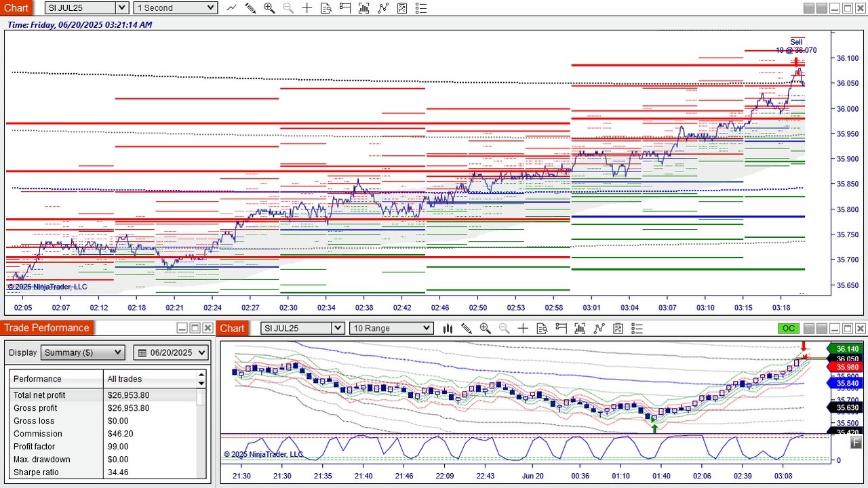This screenshot has width=868, height=488.
Task: Click the All trades column header
Action: click(x=149, y=379)
